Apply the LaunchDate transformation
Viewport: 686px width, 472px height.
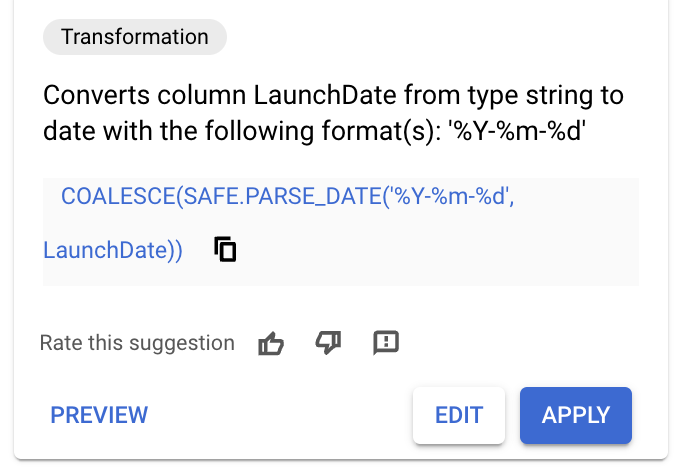coord(576,415)
